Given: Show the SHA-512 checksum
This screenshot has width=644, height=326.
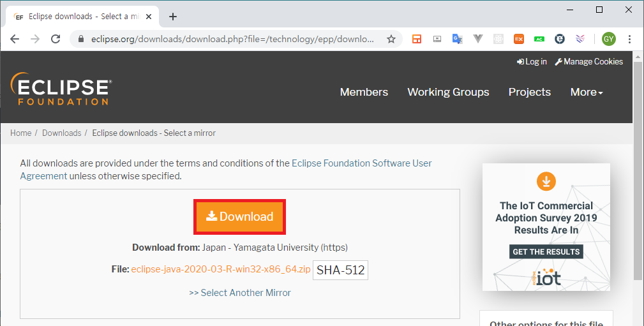Looking at the screenshot, I should pyautogui.click(x=340, y=270).
